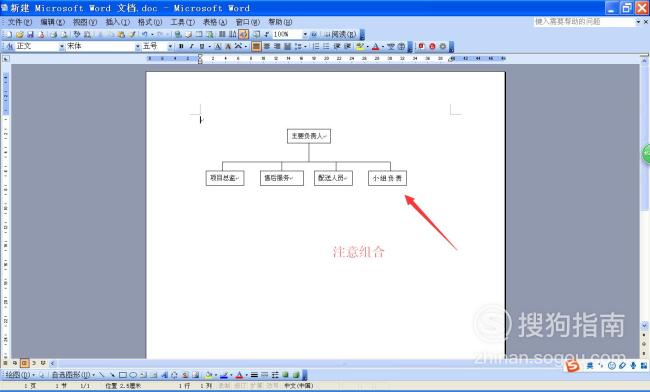Open the 工具 menu
650x392 pixels.
(182, 22)
